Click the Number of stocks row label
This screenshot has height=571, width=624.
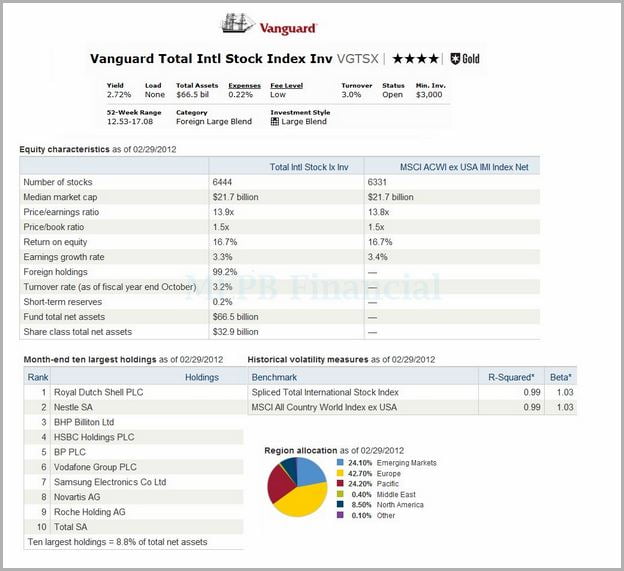tap(58, 182)
